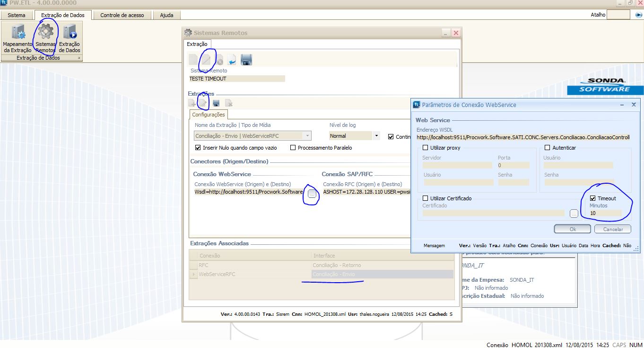Click the Minutos timeout input field
The image size is (644, 348).
tap(605, 213)
